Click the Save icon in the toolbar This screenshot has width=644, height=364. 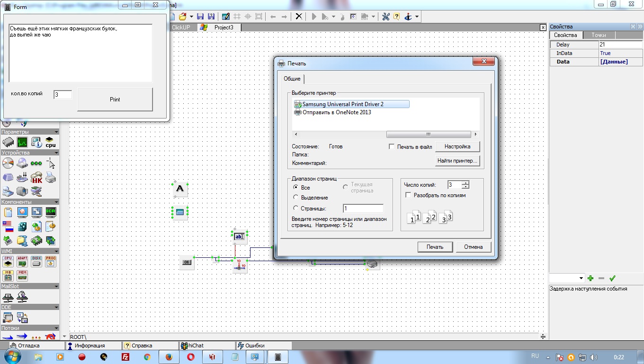pyautogui.click(x=200, y=17)
